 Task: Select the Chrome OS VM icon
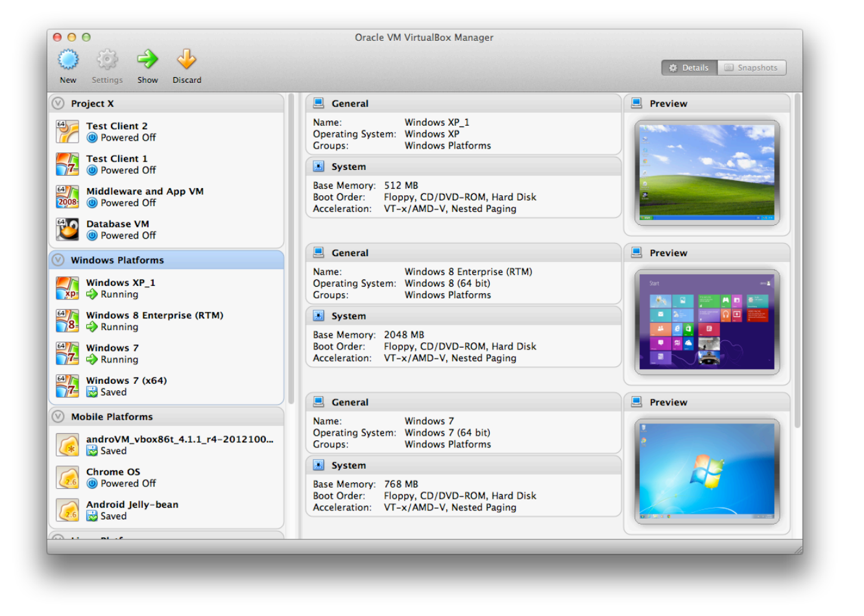click(x=67, y=478)
